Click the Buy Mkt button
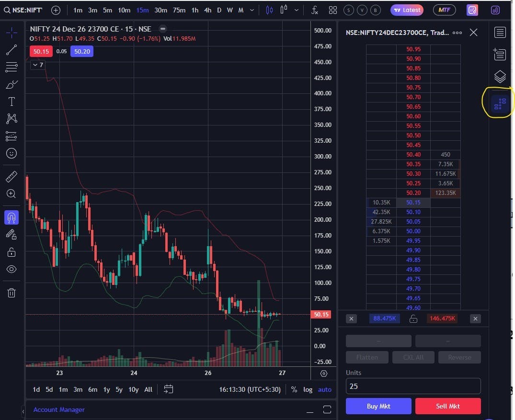The height and width of the screenshot is (420, 515). (x=378, y=406)
